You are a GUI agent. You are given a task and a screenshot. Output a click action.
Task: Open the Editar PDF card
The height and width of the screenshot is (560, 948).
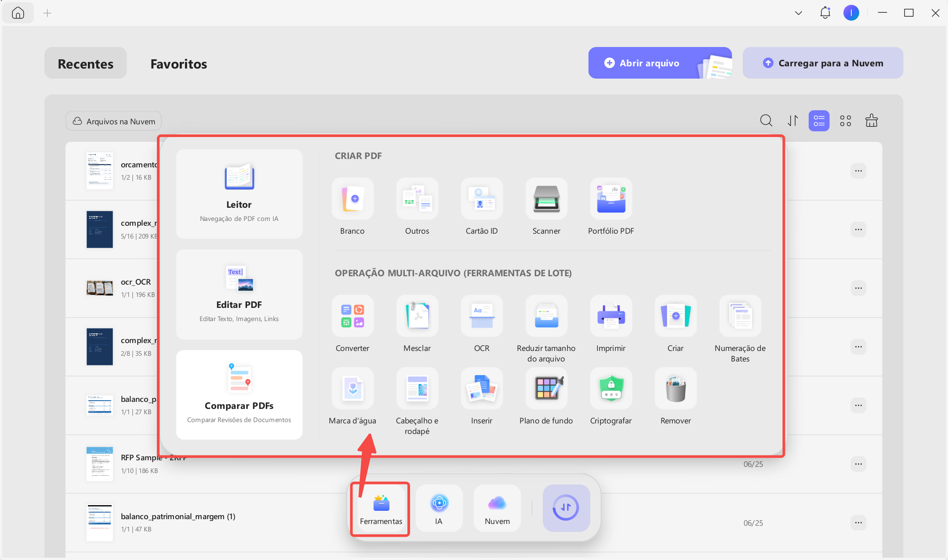[x=239, y=294]
